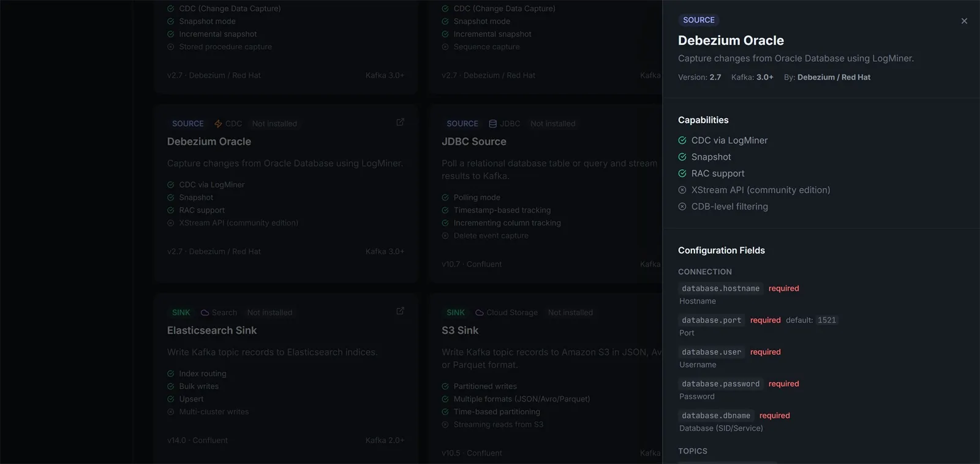This screenshot has height=464, width=980.
Task: Click 'Not installed' status on S3 Sink card
Action: [570, 313]
